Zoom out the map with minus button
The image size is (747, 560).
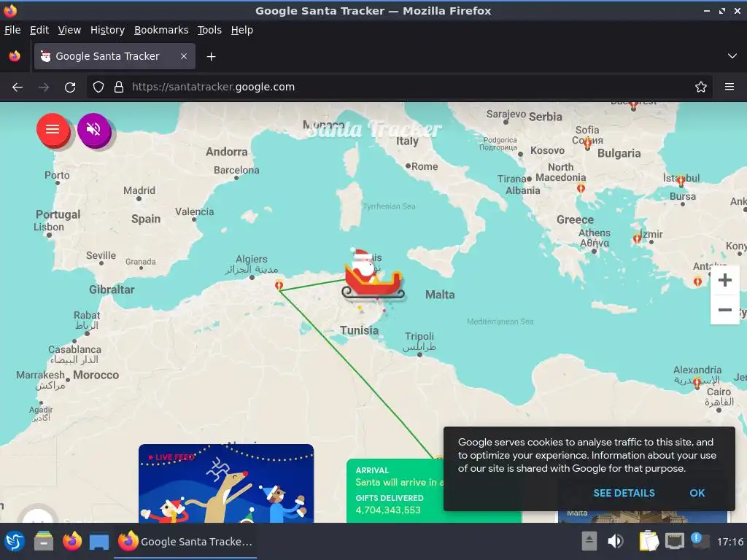pos(724,309)
